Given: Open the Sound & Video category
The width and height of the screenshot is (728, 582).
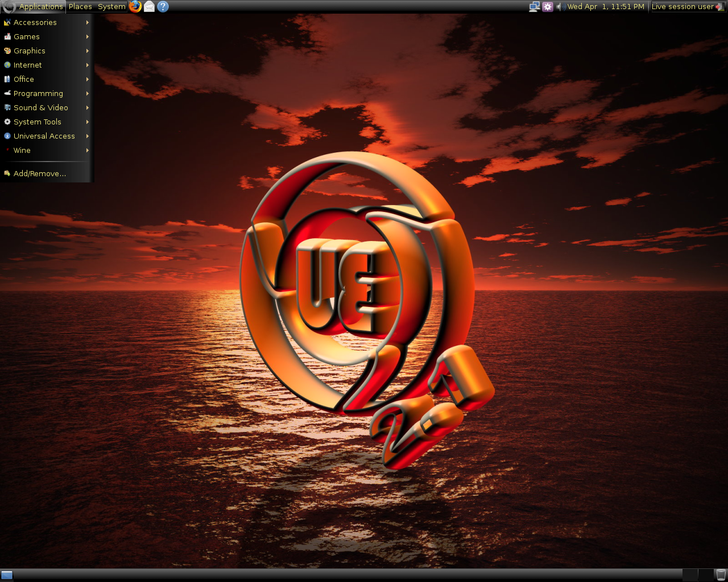Looking at the screenshot, I should coord(47,107).
